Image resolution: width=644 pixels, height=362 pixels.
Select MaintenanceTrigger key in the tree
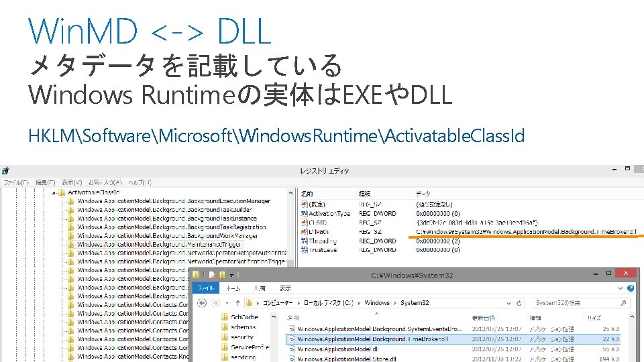click(160, 244)
